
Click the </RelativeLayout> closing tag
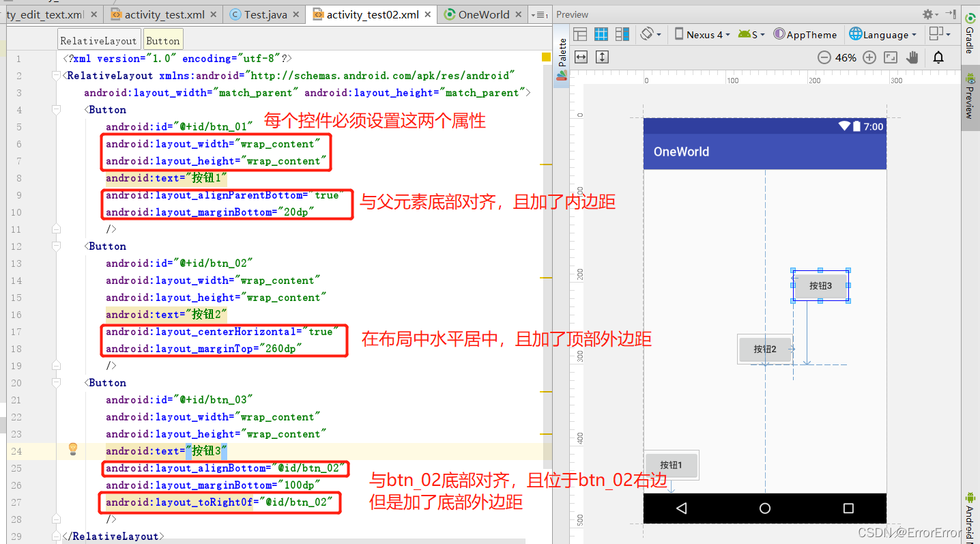point(113,536)
